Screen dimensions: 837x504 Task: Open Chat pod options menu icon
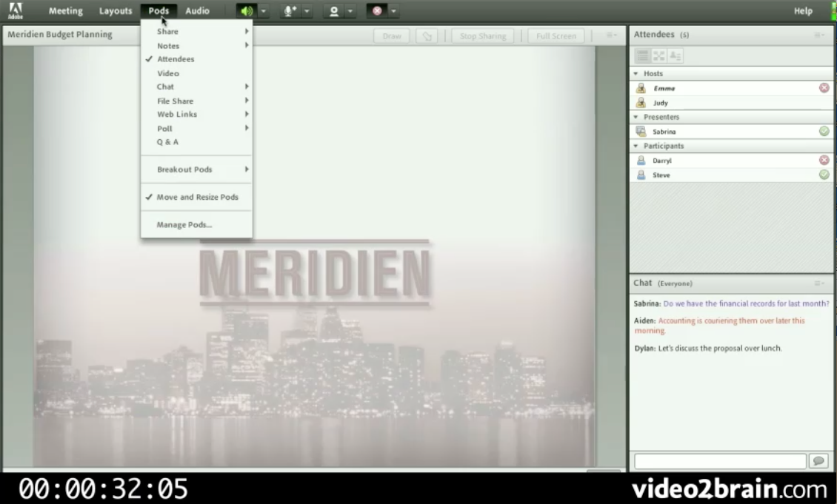pyautogui.click(x=818, y=283)
